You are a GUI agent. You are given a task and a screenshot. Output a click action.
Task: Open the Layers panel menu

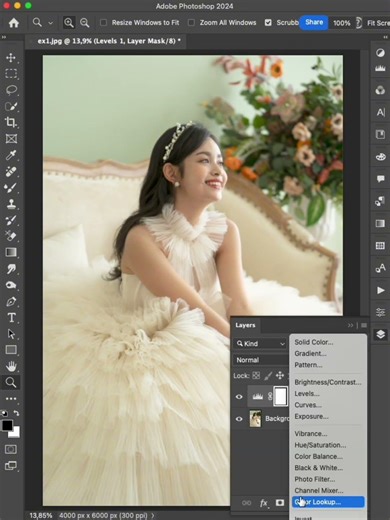[x=364, y=325]
